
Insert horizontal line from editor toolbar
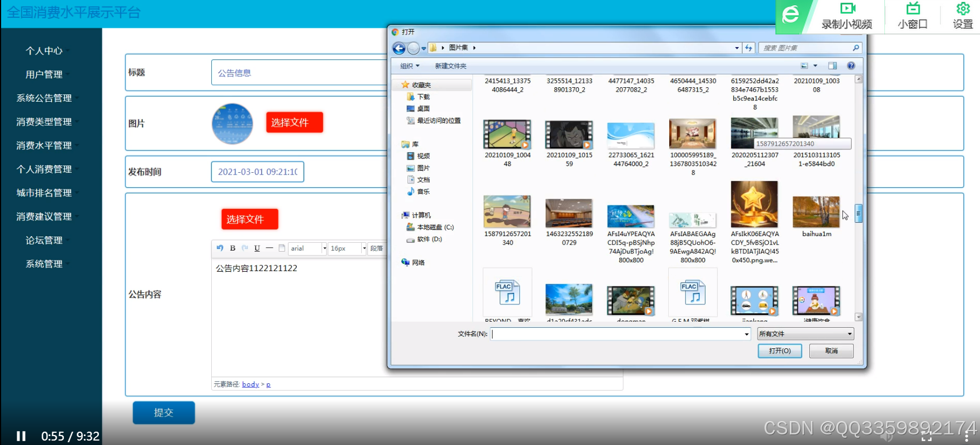coord(269,248)
